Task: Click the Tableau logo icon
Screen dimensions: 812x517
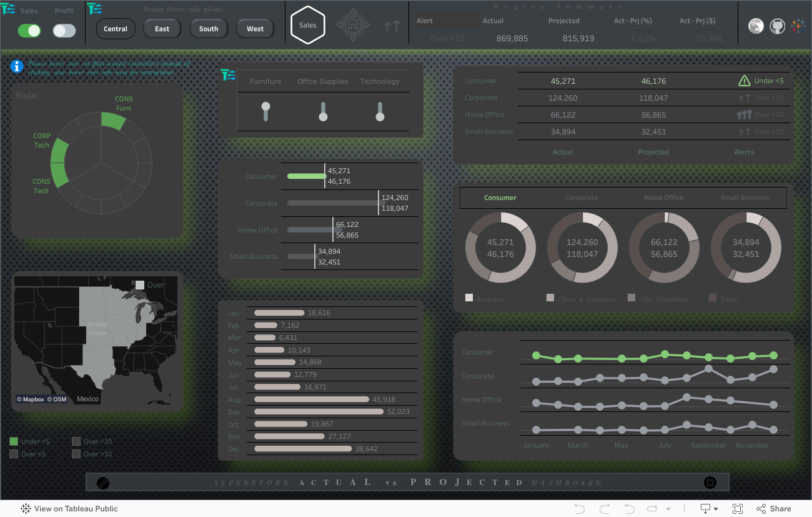Action: [x=798, y=26]
